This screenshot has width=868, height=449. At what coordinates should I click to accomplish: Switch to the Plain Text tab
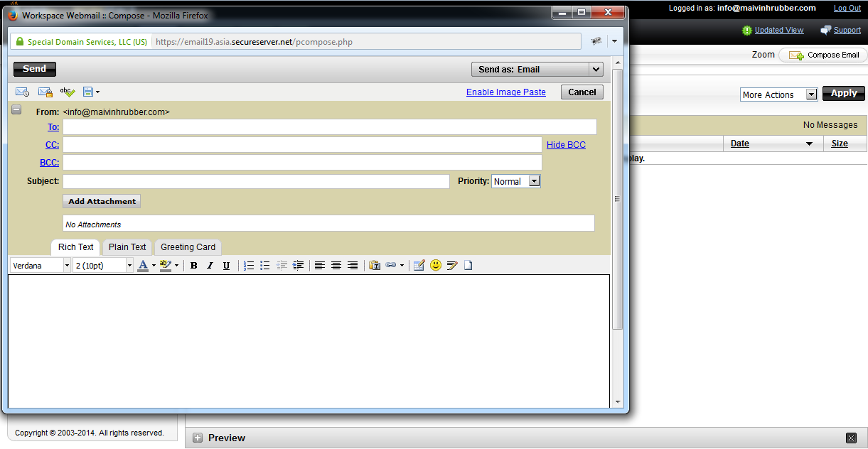point(127,247)
